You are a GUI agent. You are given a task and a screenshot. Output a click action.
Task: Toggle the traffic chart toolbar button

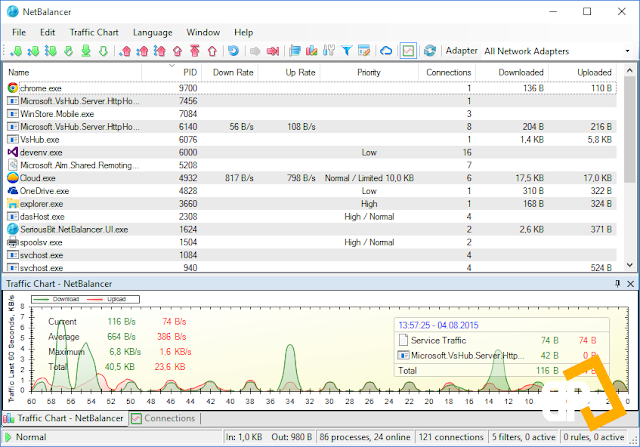pos(408,51)
